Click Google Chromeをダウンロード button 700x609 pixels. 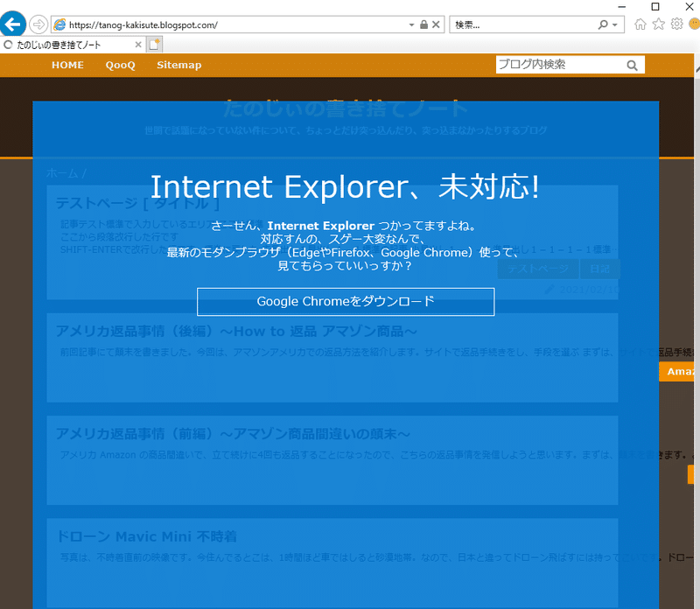(346, 301)
